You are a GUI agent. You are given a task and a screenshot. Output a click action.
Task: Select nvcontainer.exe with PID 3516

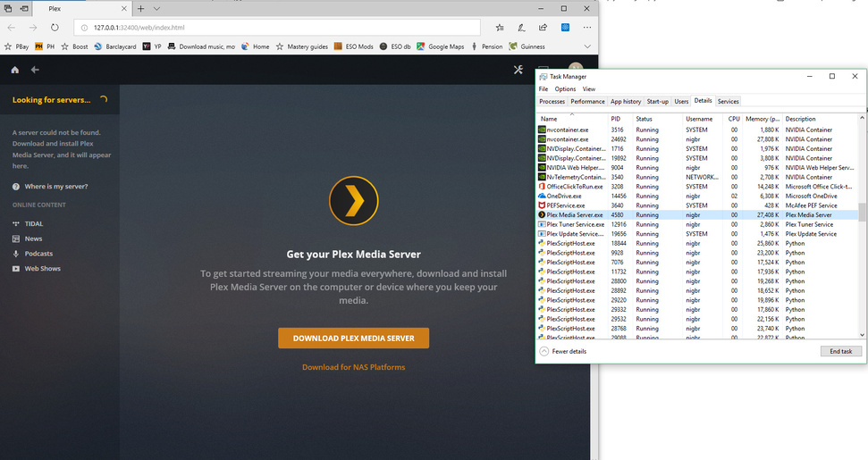[697, 130]
